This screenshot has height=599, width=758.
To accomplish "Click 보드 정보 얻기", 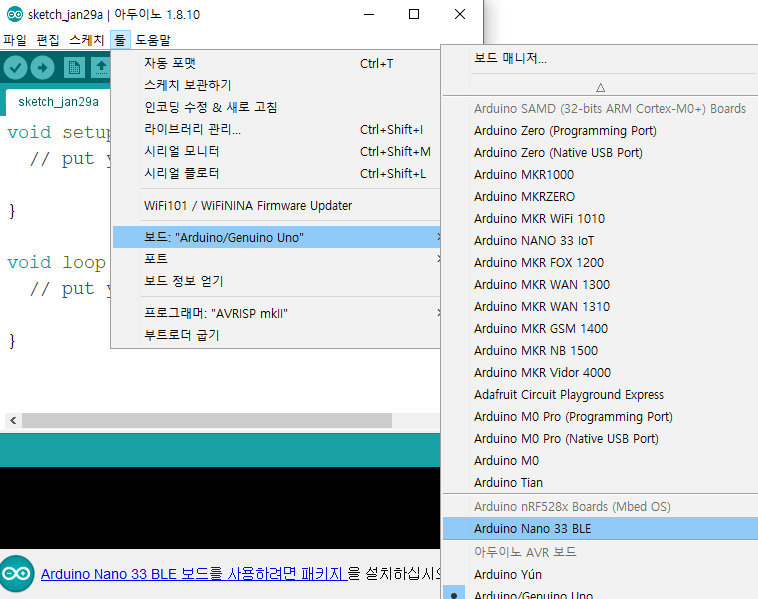I will click(277, 281).
